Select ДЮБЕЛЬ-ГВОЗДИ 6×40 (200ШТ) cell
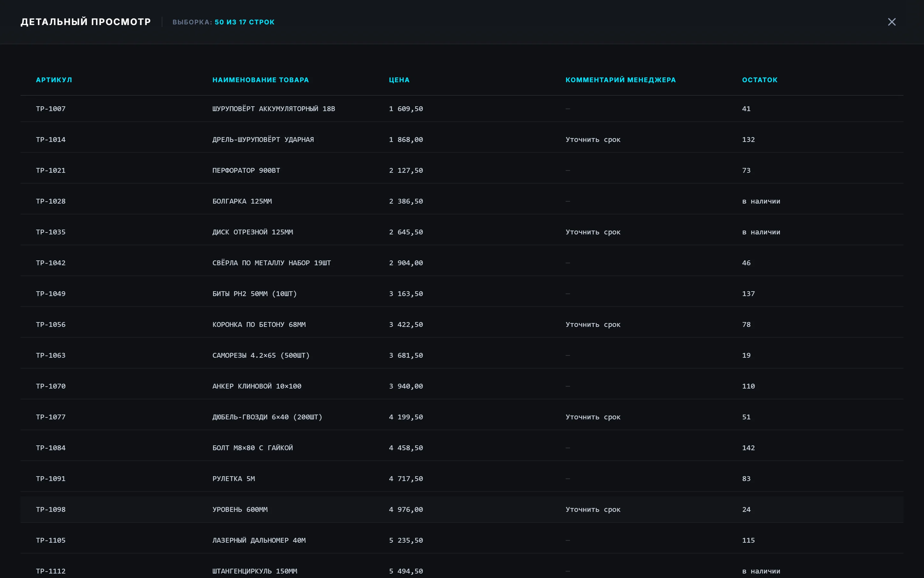924x578 pixels. (x=267, y=417)
